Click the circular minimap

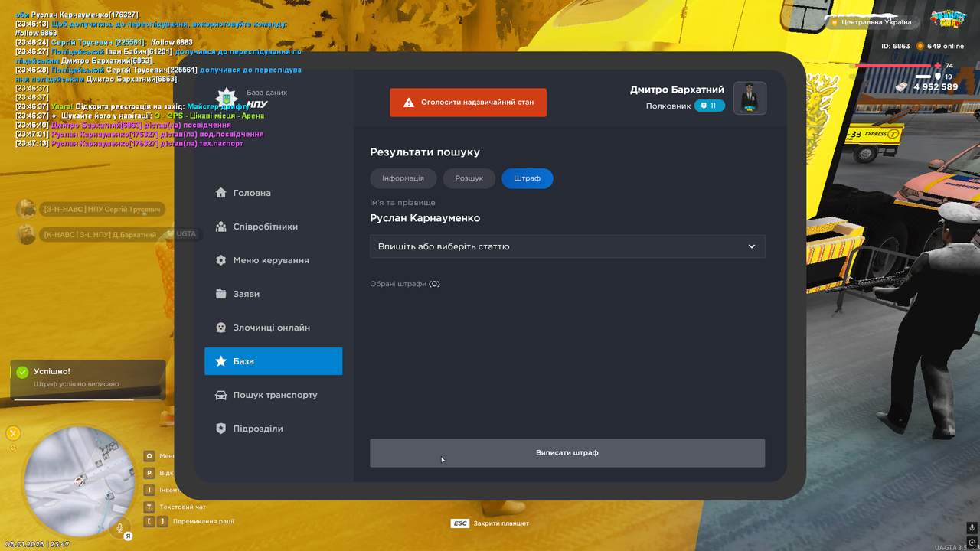coord(79,481)
